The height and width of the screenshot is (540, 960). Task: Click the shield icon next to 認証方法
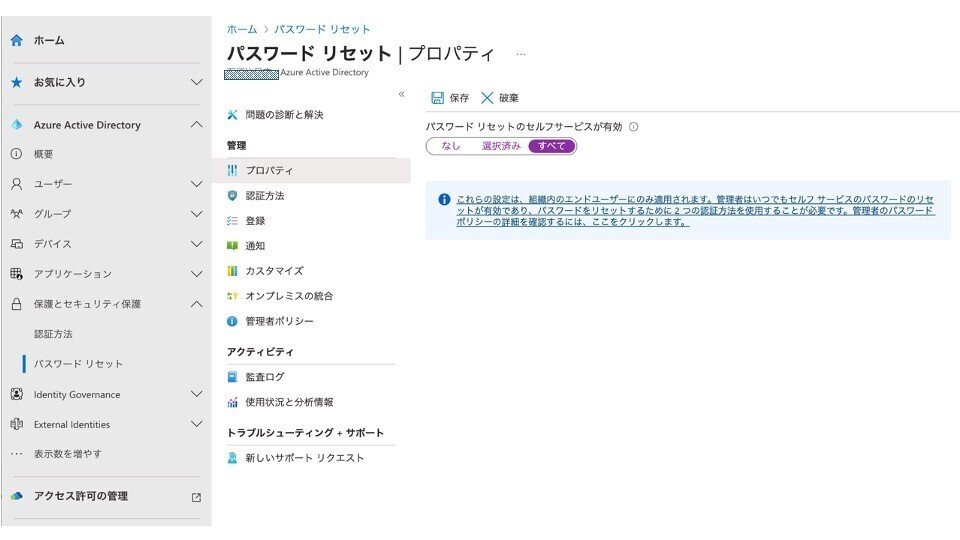(x=232, y=195)
